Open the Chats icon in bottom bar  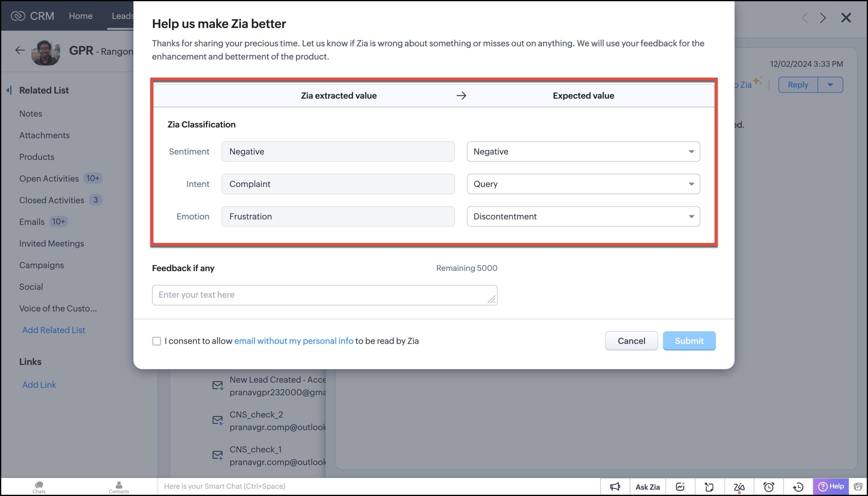tap(39, 487)
